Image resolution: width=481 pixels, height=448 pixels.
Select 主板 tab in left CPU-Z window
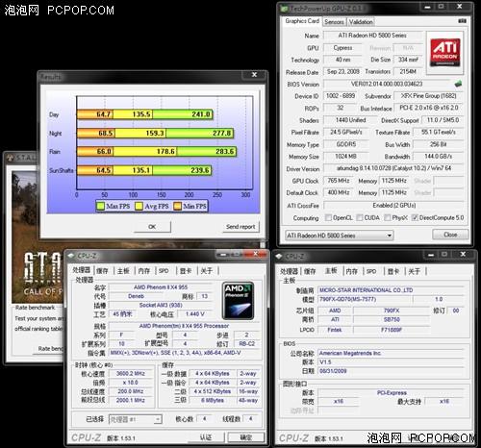click(x=123, y=271)
